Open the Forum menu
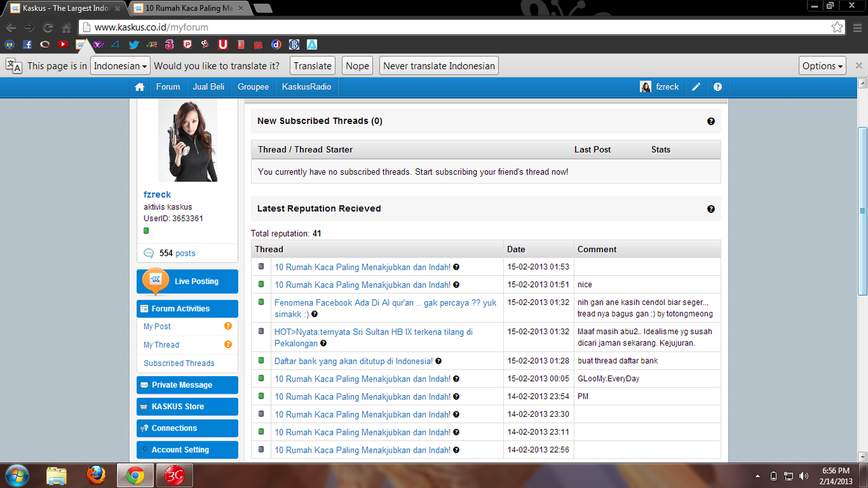Screen dimensions: 868x488 click(x=168, y=87)
